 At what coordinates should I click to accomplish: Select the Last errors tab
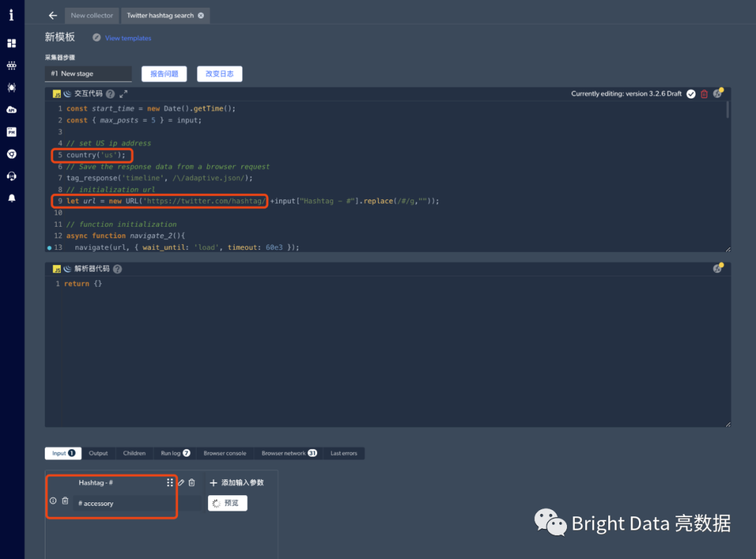[344, 453]
